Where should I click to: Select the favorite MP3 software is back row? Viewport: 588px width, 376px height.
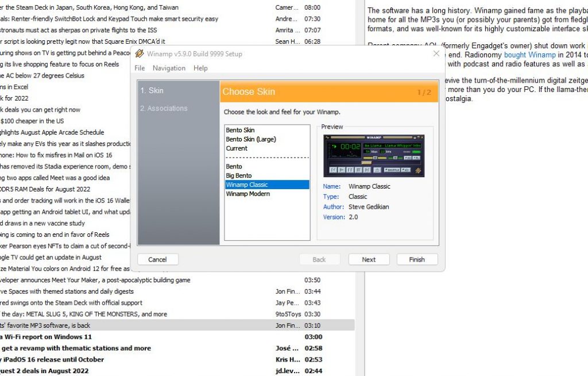[177, 325]
